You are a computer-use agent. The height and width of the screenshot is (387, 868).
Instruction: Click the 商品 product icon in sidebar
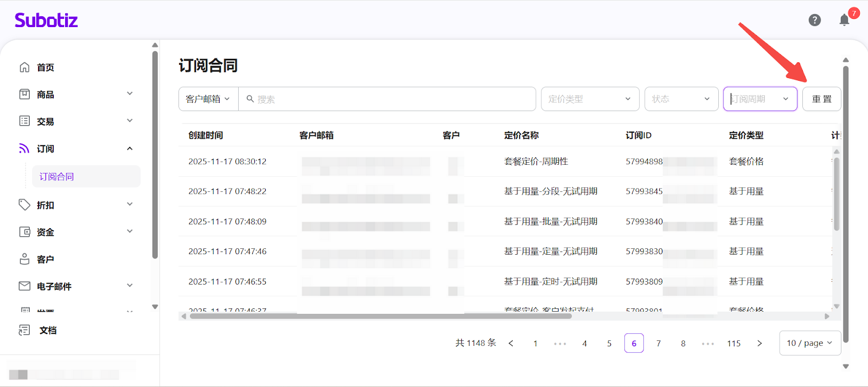tap(24, 94)
